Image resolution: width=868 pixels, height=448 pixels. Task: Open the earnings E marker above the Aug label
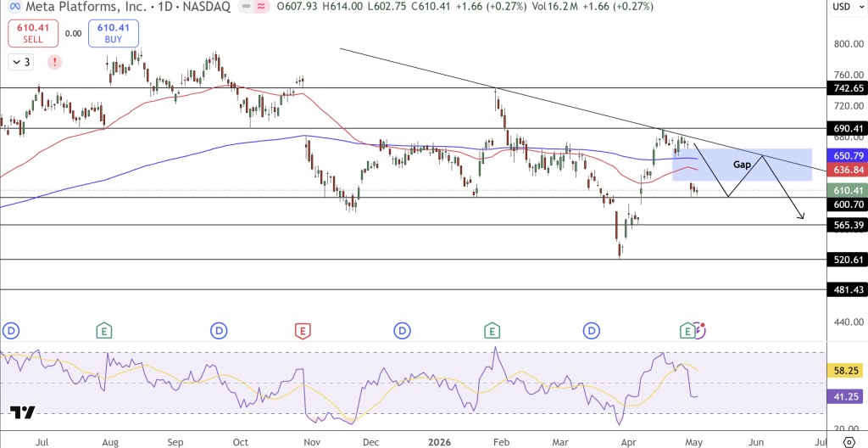click(x=103, y=332)
